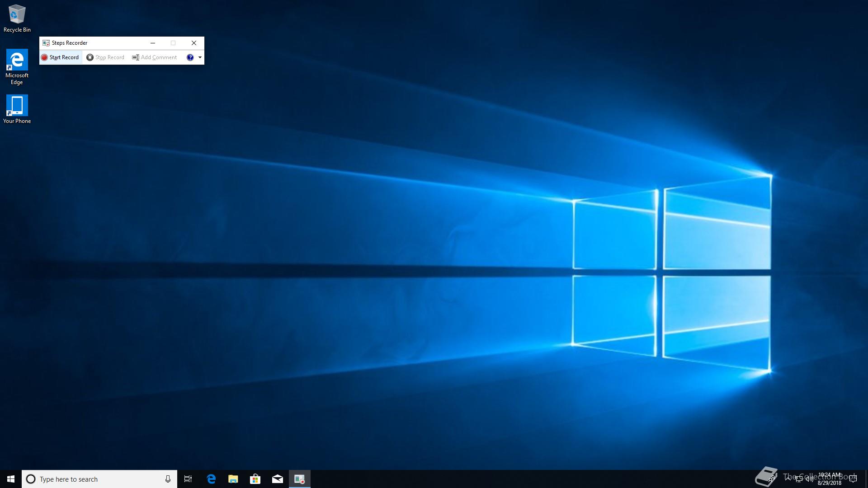This screenshot has width=868, height=488.
Task: Close the Steps Recorder window
Action: pos(194,43)
